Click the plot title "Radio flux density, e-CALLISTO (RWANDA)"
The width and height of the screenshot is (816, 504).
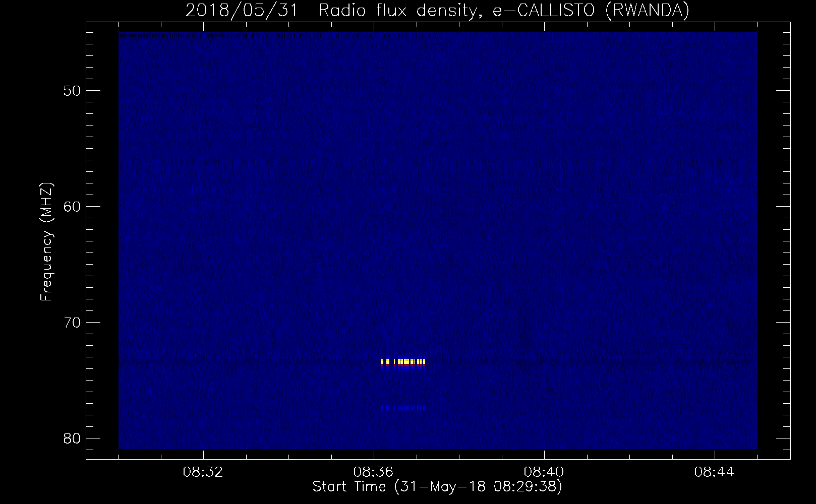pyautogui.click(x=504, y=11)
